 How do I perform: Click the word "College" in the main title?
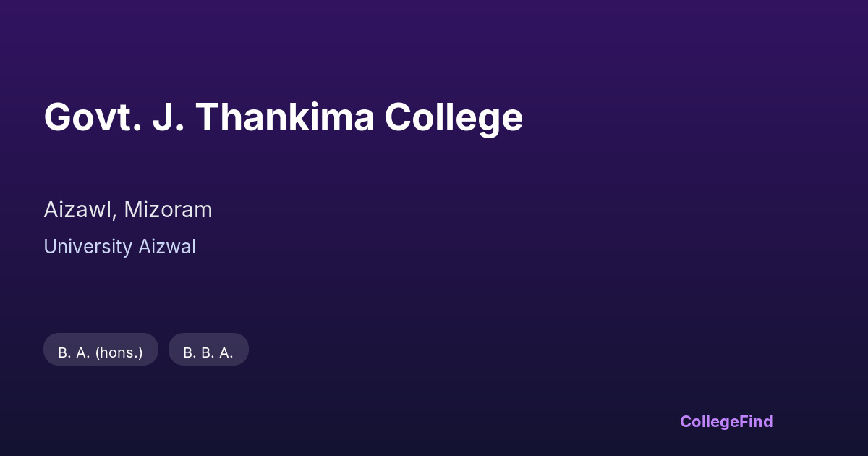click(x=454, y=117)
